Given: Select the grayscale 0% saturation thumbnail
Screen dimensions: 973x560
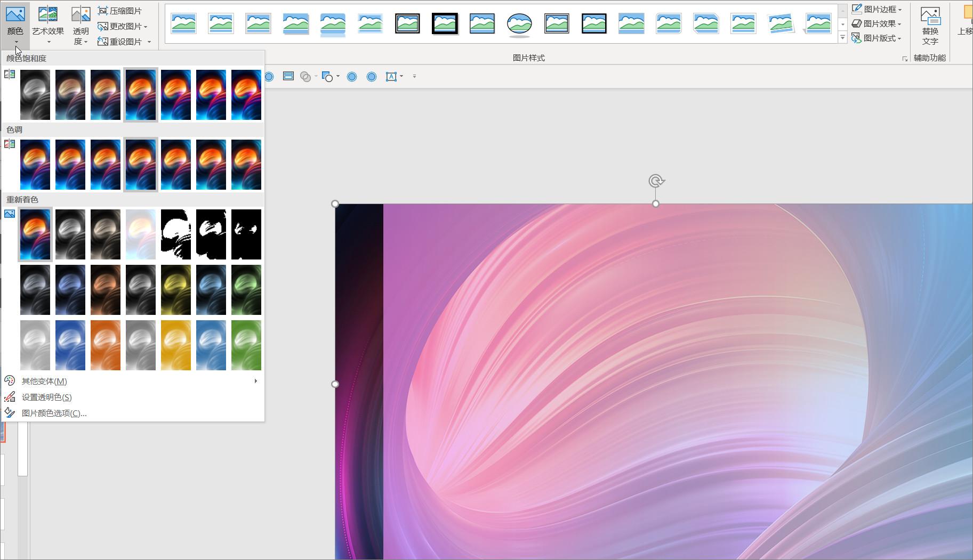Looking at the screenshot, I should (x=35, y=95).
